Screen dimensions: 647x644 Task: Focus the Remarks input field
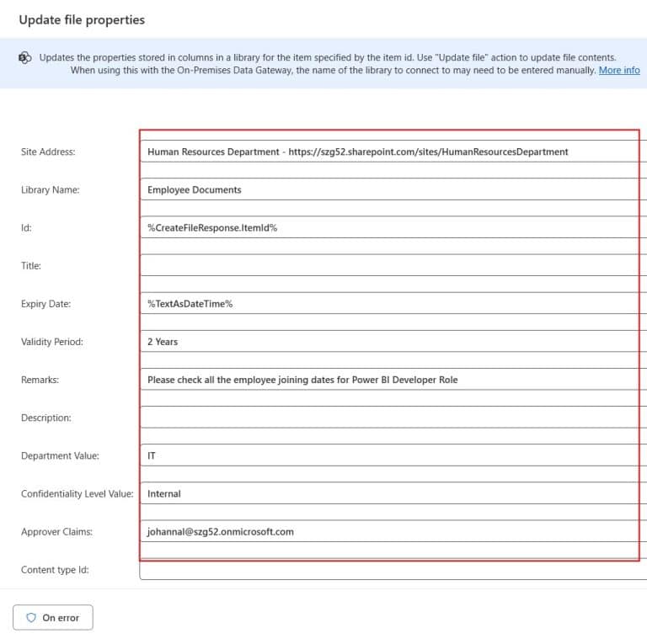(393, 380)
